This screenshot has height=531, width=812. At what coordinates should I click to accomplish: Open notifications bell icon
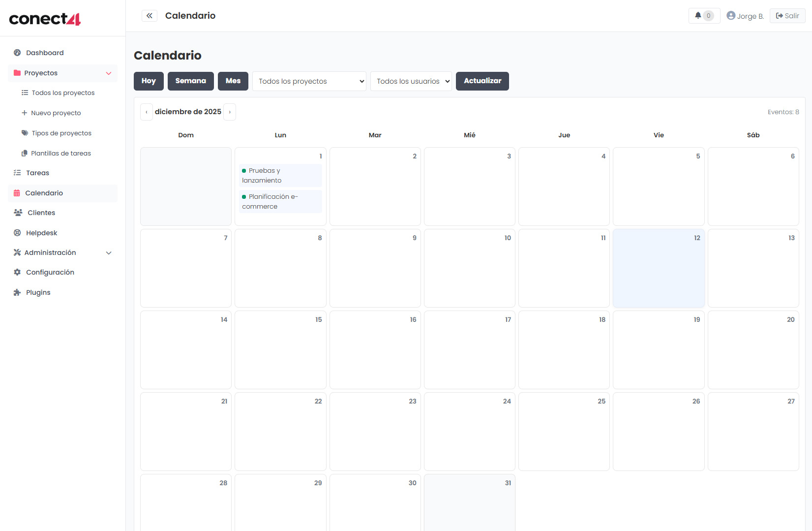click(698, 16)
